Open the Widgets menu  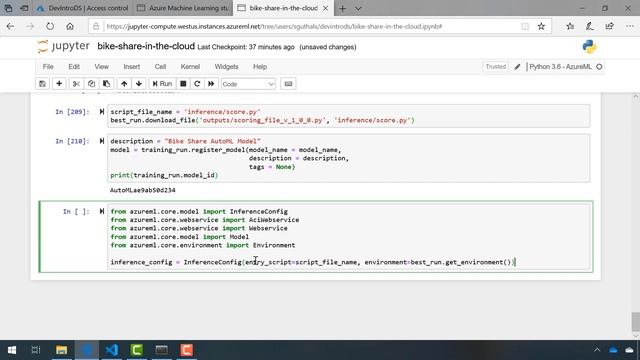(226, 67)
